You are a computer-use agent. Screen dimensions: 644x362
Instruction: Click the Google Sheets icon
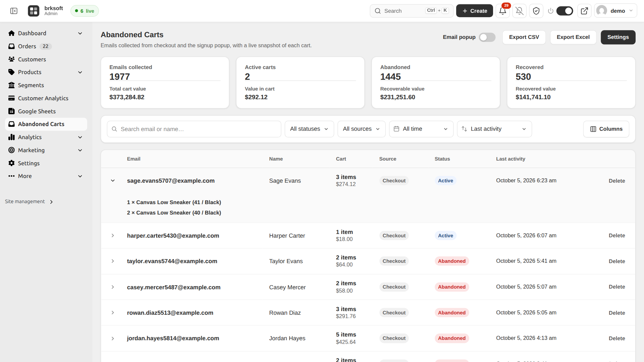point(11,111)
